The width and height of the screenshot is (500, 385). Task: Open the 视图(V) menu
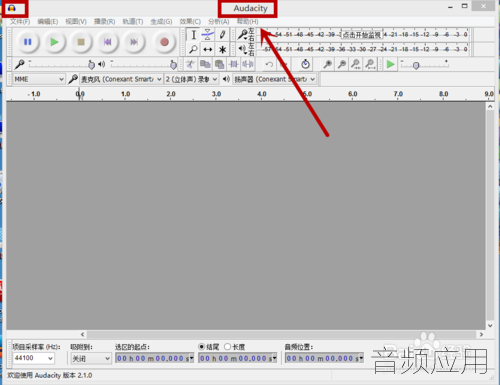(76, 22)
